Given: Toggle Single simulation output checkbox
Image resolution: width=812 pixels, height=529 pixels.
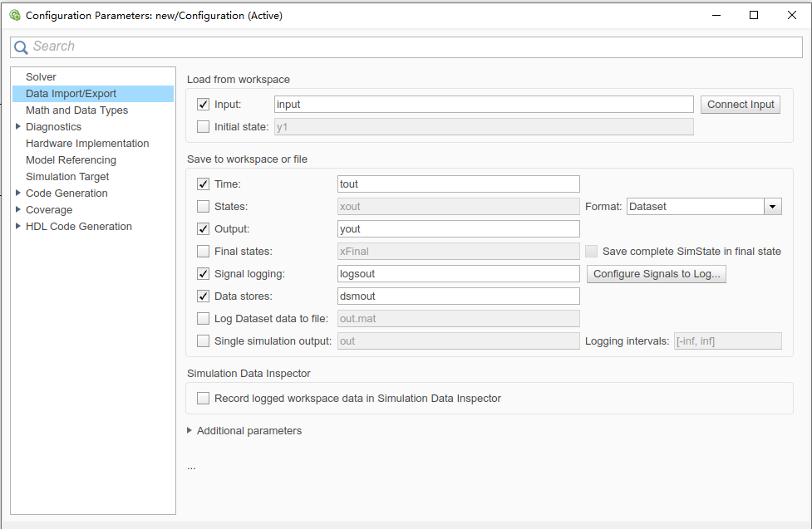Looking at the screenshot, I should tap(203, 340).
